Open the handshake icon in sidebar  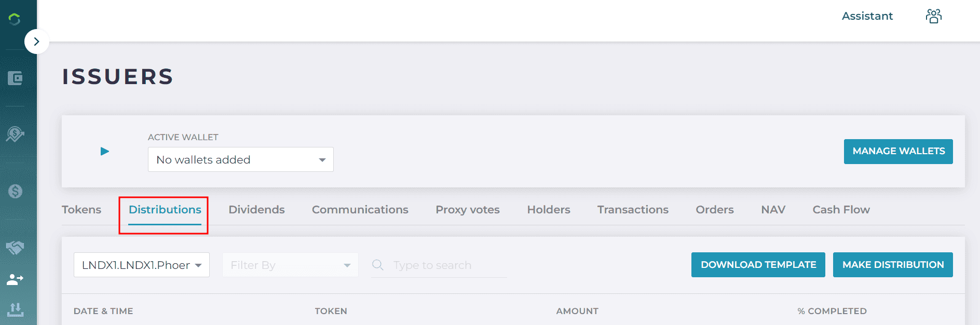15,248
